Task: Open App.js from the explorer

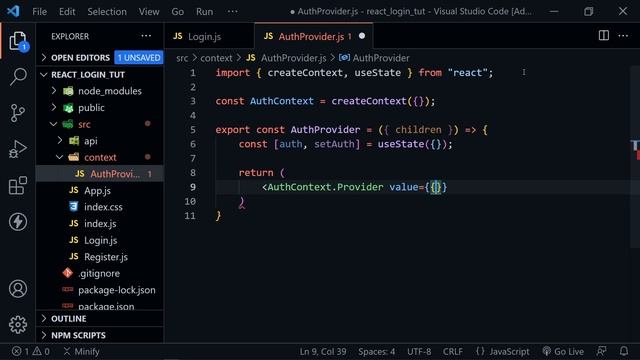Action: point(97,191)
